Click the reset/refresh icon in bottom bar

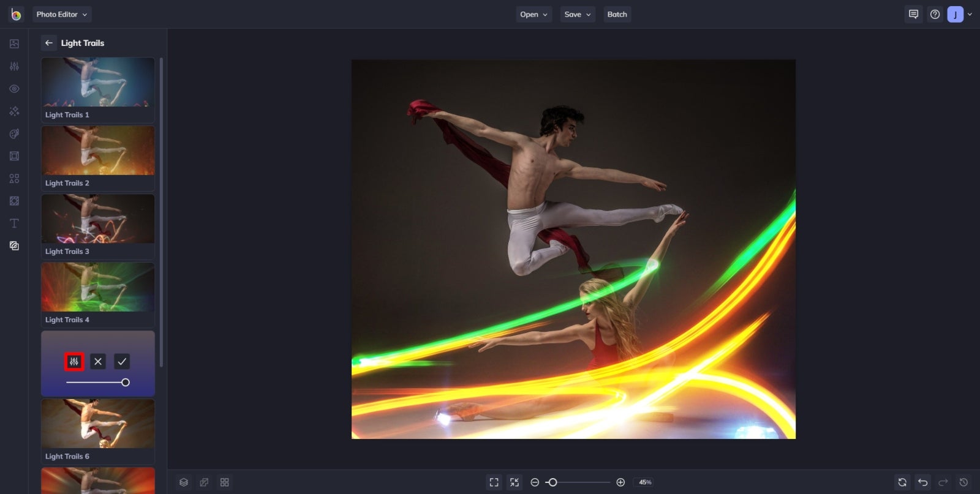[x=902, y=482]
